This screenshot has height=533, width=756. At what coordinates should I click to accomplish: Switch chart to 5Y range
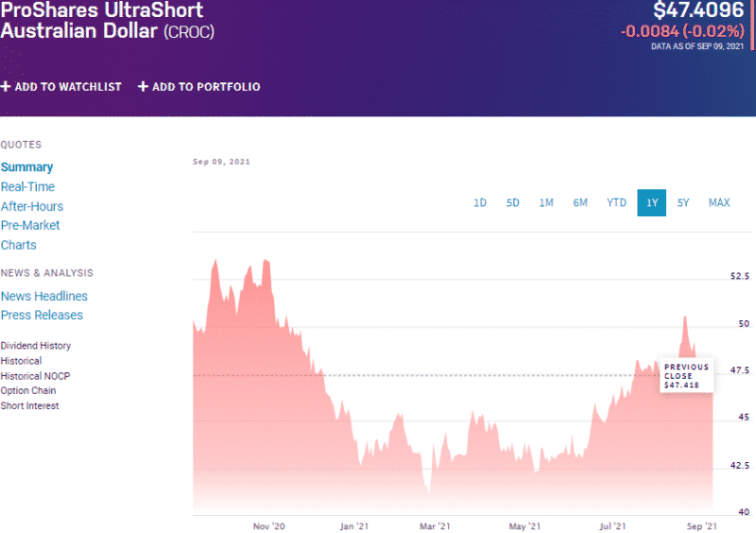click(x=683, y=203)
